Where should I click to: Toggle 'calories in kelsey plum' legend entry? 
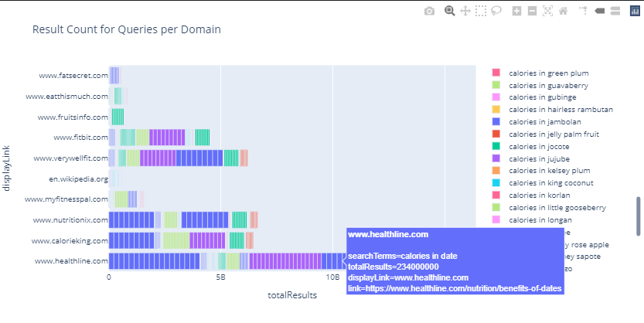(541, 171)
